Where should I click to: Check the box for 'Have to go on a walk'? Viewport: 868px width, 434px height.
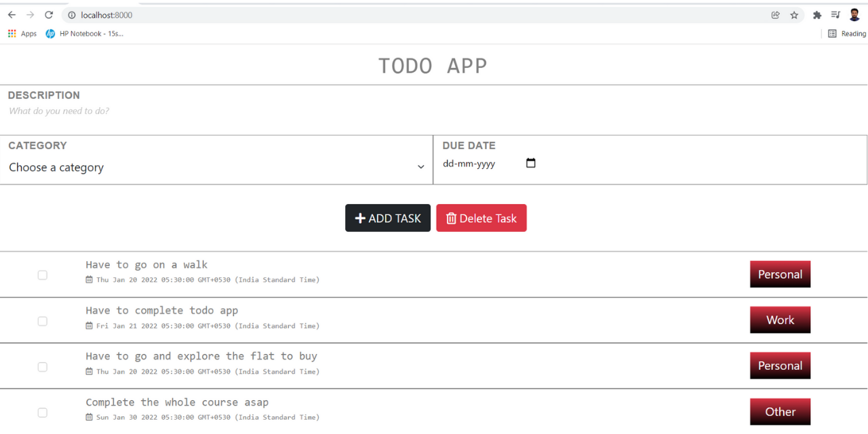42,275
